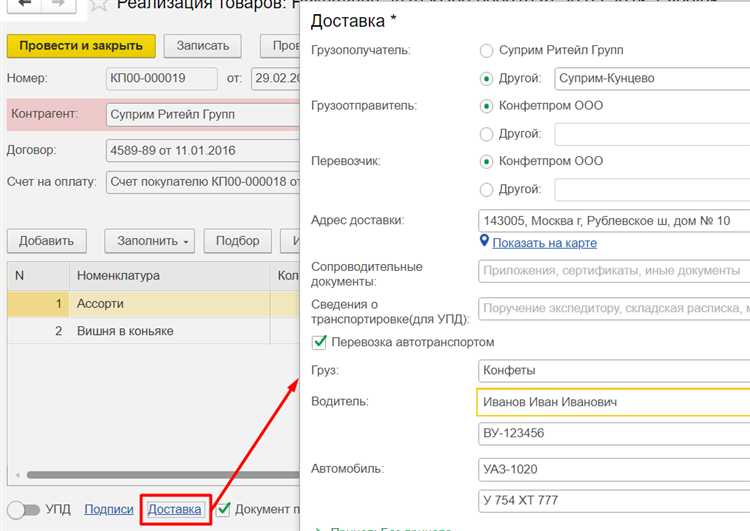Toggle the Документ подписан checkbox
750x531 pixels.
(223, 509)
